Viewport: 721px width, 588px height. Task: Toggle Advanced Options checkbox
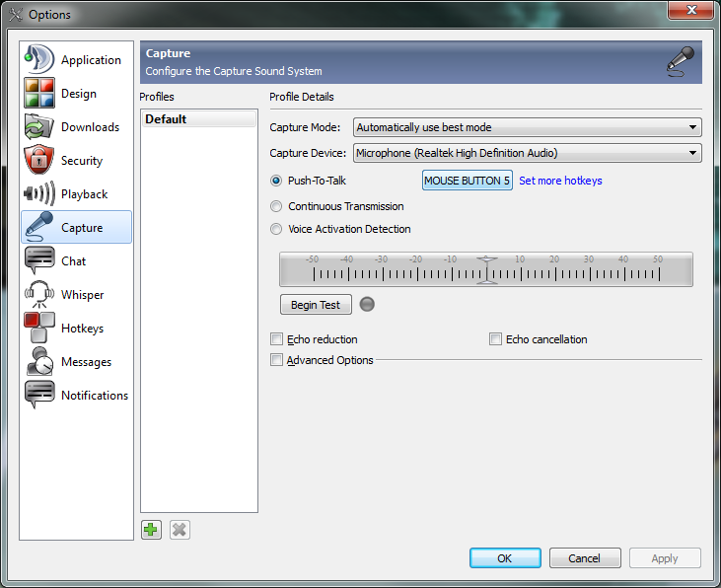click(276, 360)
